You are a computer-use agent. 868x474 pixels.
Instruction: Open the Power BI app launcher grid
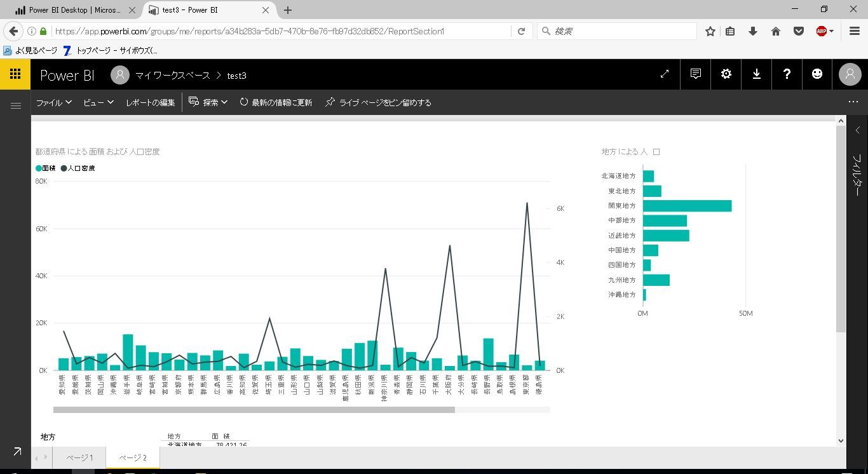coord(15,74)
